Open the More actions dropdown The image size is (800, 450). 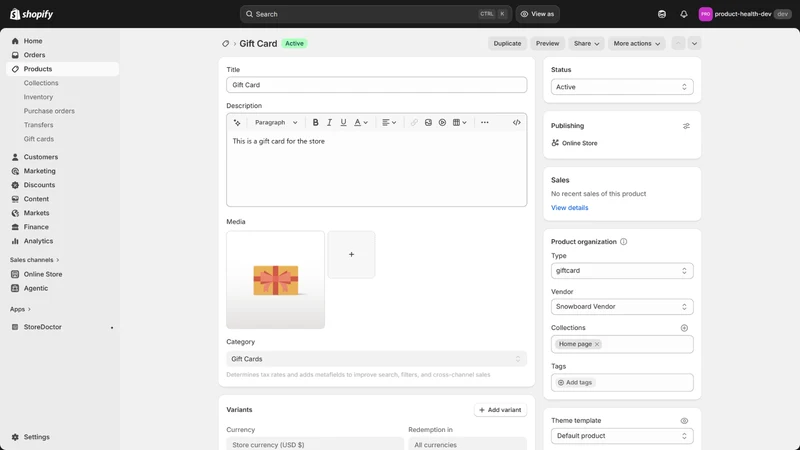click(636, 43)
